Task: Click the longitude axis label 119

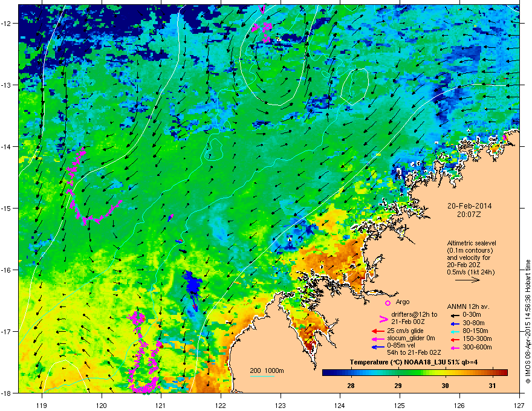Action: point(42,405)
